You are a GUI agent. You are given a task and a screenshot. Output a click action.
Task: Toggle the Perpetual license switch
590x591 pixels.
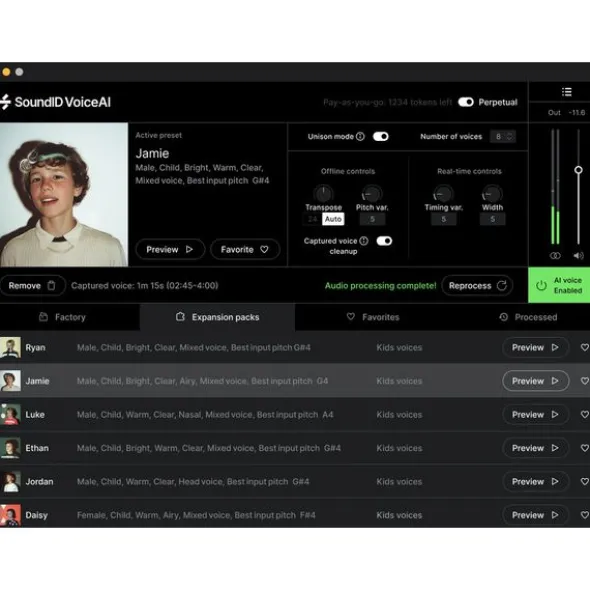pyautogui.click(x=466, y=102)
